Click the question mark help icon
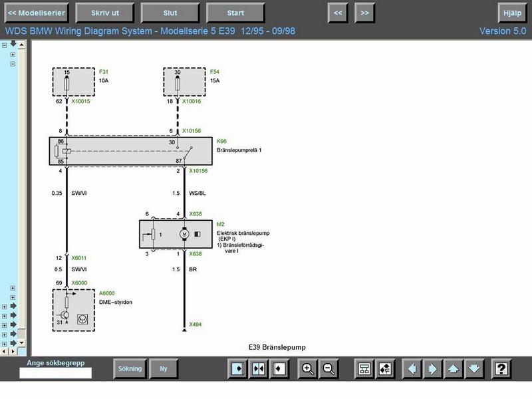Image resolution: width=532 pixels, height=399 pixels. (502, 369)
